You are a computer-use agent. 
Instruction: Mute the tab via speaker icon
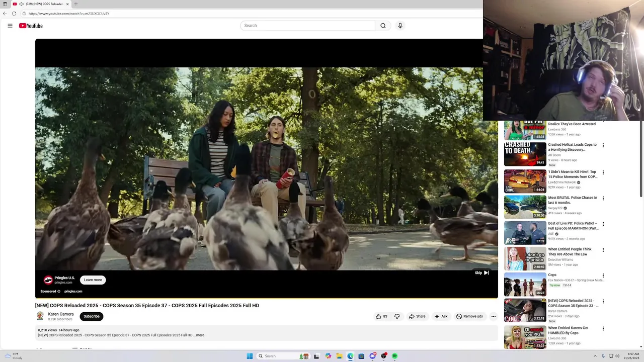[x=21, y=4]
